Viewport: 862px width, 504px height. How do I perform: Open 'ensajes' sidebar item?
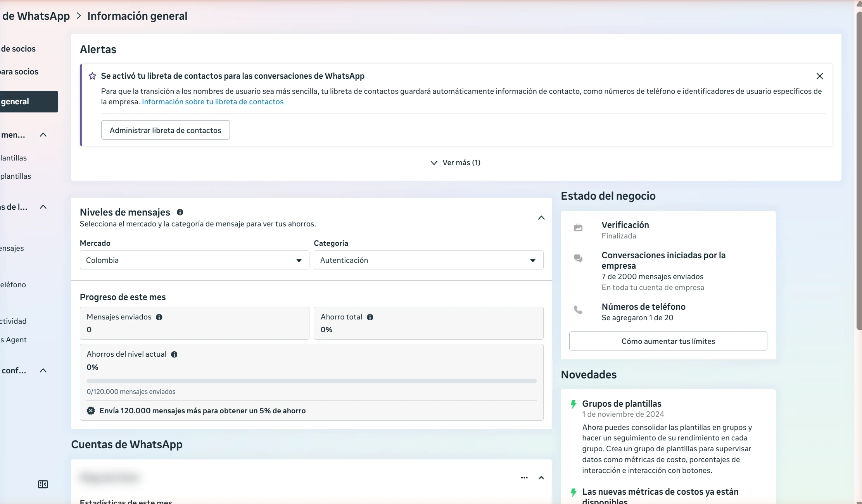pyautogui.click(x=12, y=249)
